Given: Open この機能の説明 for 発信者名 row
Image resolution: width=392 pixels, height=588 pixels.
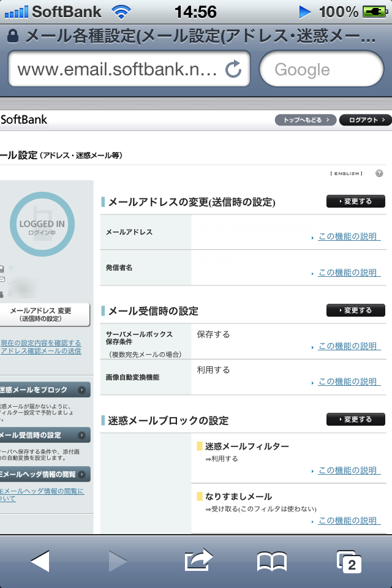Looking at the screenshot, I should [349, 273].
